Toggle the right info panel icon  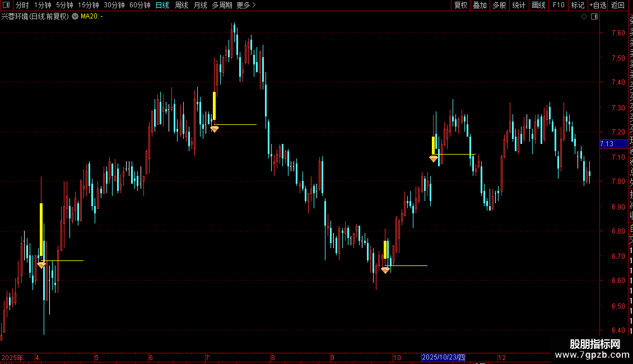tap(594, 17)
